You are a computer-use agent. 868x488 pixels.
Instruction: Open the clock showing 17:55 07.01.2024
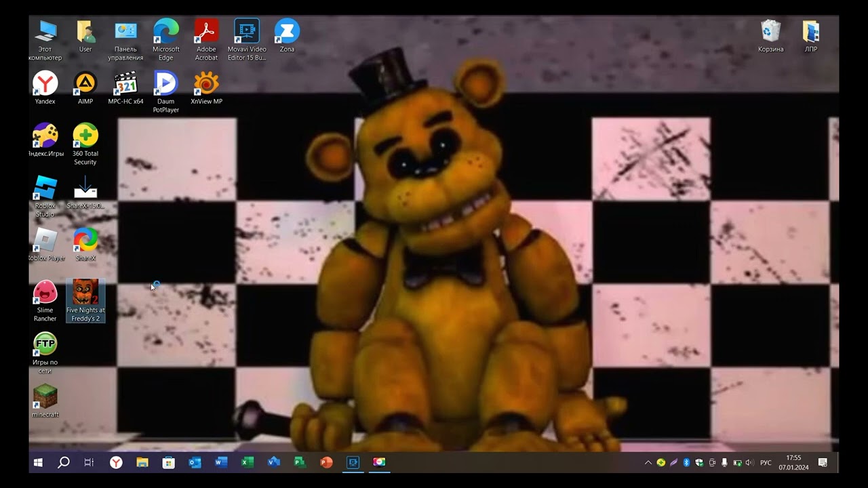[793, 462]
